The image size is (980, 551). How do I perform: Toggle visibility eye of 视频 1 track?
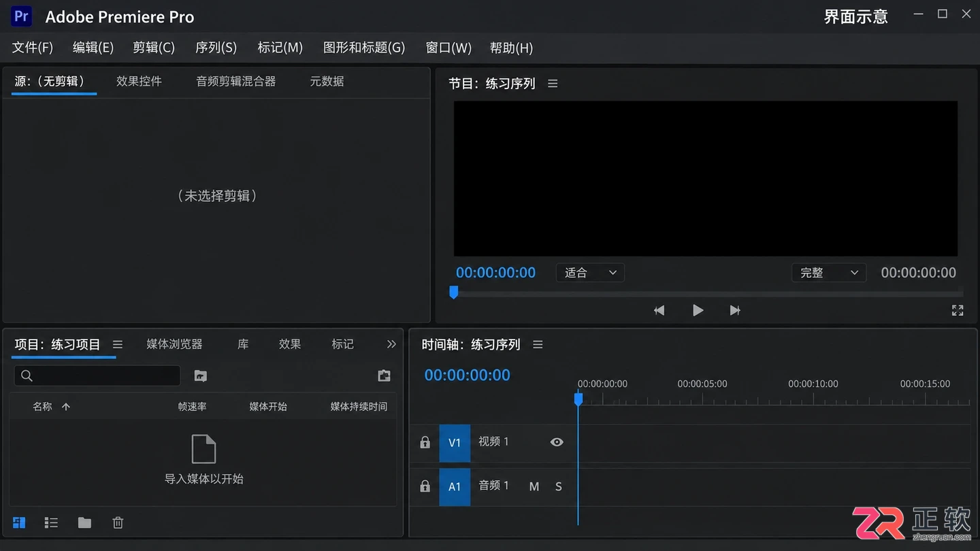click(x=557, y=442)
